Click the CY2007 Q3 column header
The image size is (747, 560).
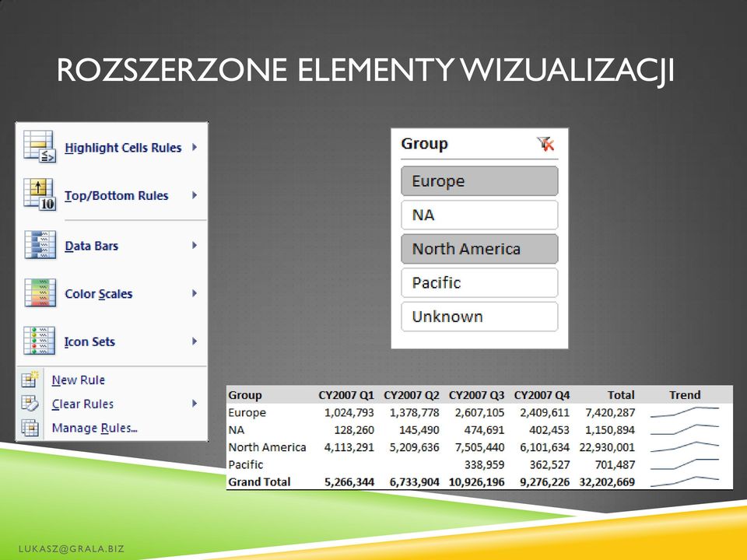coord(476,395)
